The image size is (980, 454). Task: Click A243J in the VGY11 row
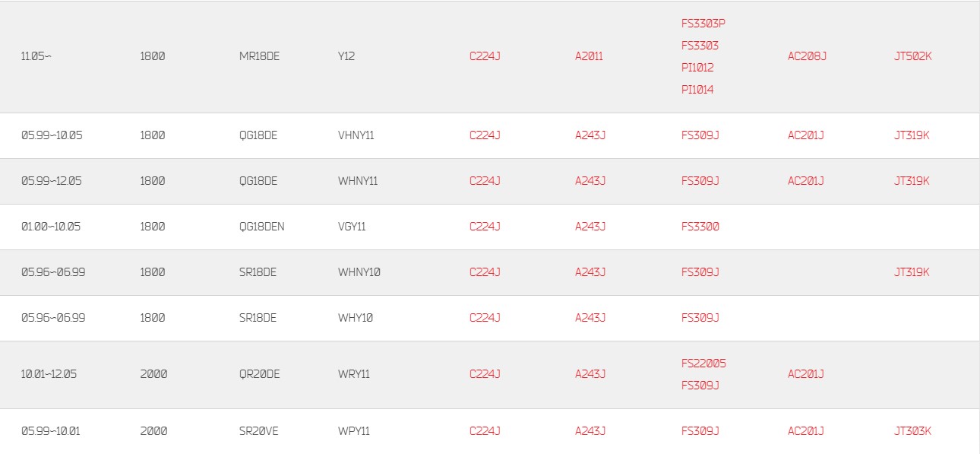pyautogui.click(x=590, y=226)
